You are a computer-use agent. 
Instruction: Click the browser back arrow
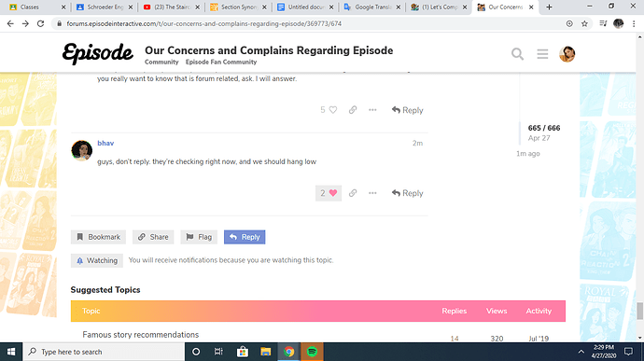pos(10,24)
